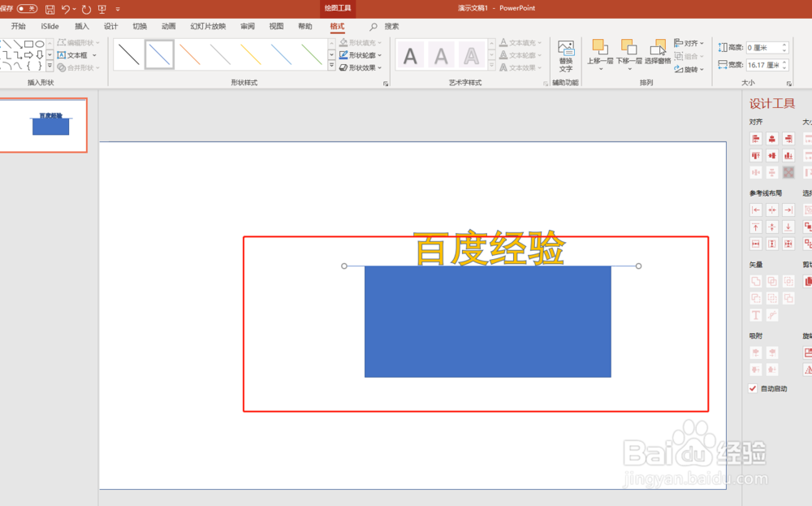The width and height of the screenshot is (812, 506).
Task: Click the 替换文字 alt text button
Action: click(x=565, y=56)
